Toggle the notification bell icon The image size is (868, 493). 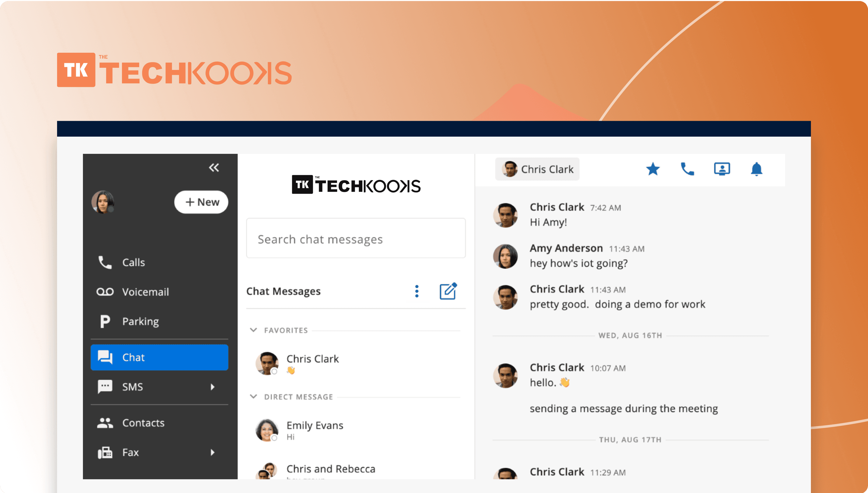757,169
